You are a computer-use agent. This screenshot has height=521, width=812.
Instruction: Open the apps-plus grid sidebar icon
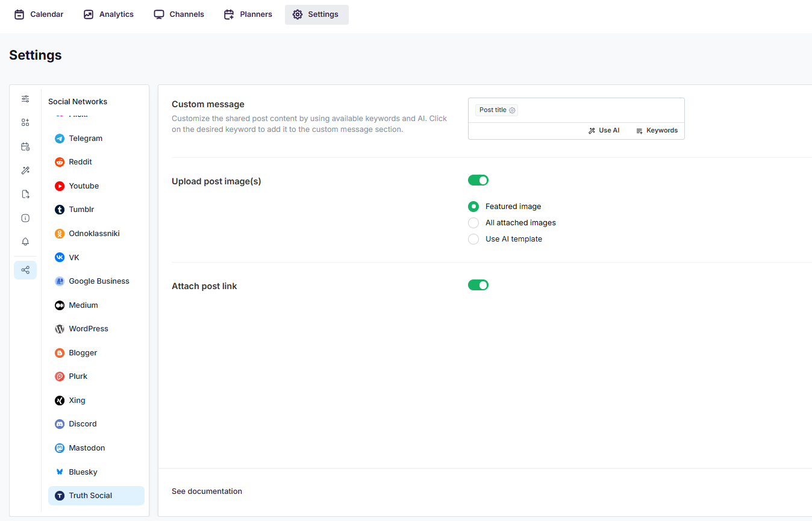25,122
